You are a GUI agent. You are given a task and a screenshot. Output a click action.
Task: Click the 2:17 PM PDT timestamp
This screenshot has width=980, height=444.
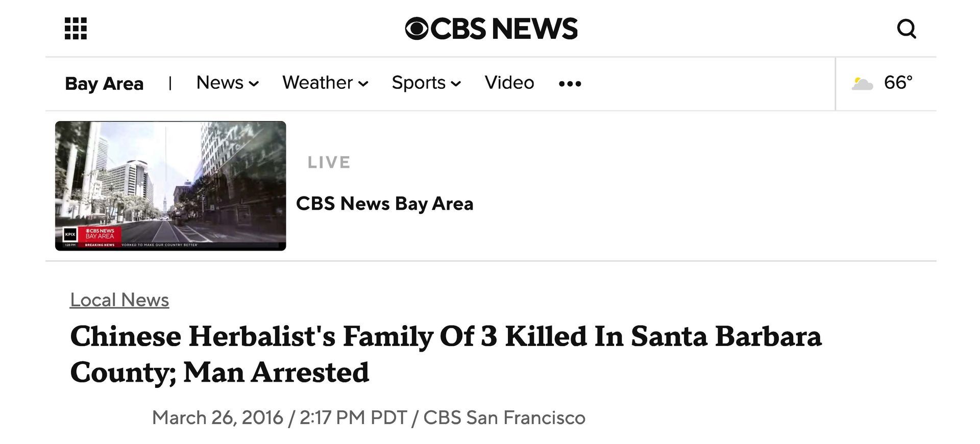click(353, 417)
